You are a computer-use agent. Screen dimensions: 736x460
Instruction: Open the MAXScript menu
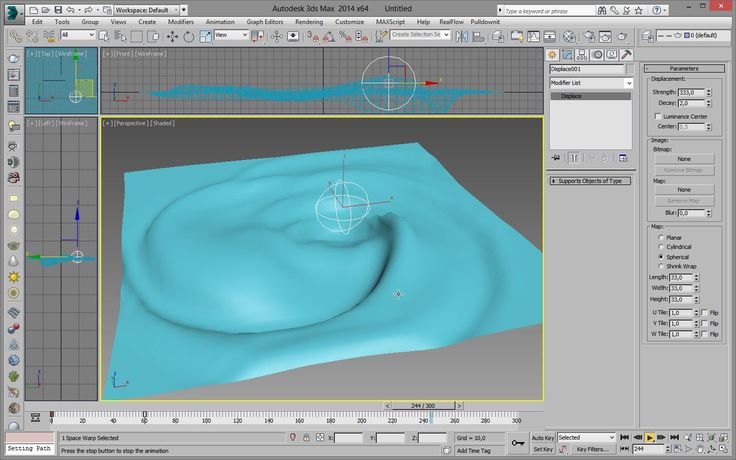point(390,22)
